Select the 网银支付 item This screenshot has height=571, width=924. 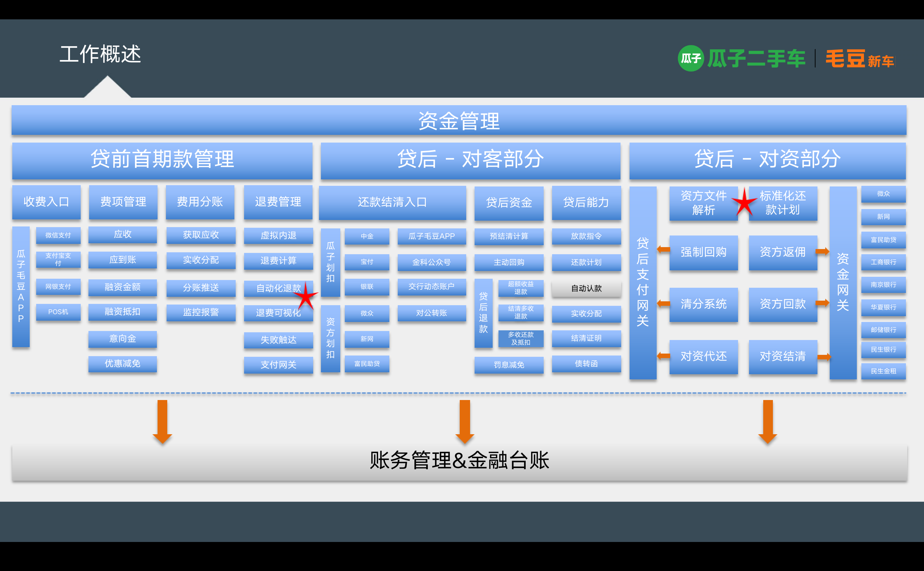58,287
